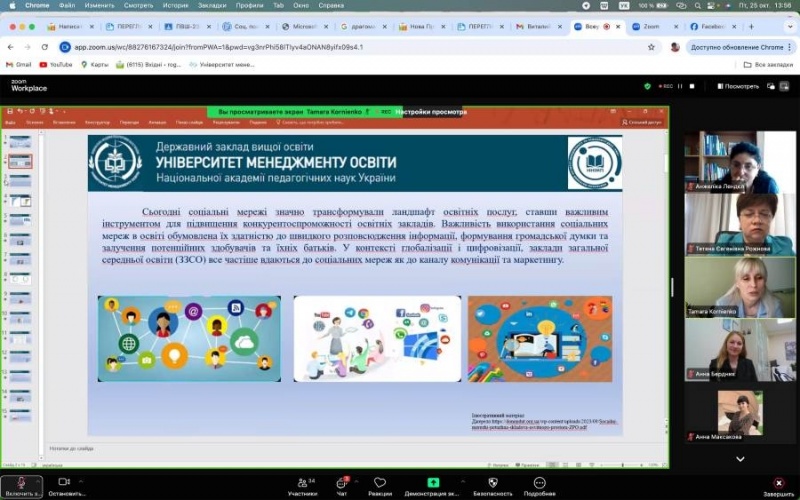The width and height of the screenshot is (800, 500).
Task: Open the Посмотреть view layout menu
Action: point(740,86)
